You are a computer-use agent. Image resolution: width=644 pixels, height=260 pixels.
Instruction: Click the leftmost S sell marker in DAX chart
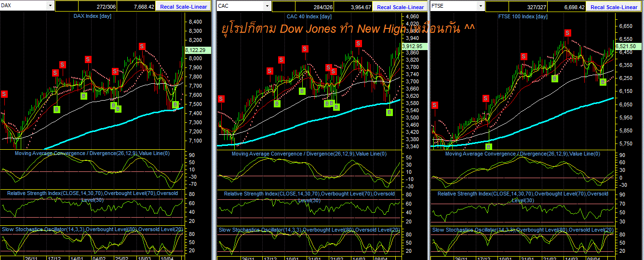4,94
